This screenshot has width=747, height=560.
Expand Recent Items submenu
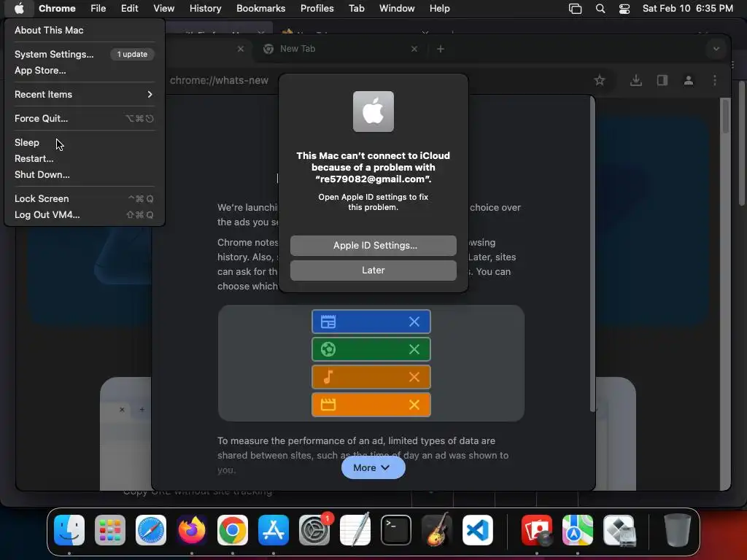click(84, 94)
